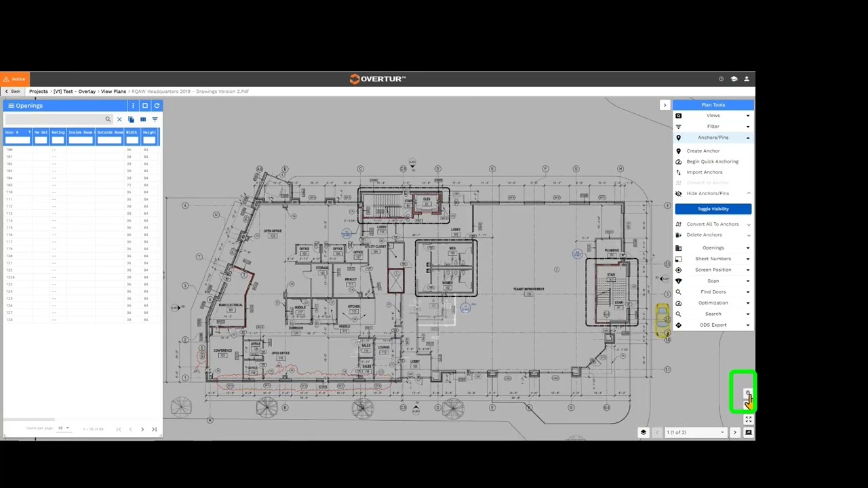The image size is (868, 488).
Task: Expand the Openings tools section
Action: point(713,248)
